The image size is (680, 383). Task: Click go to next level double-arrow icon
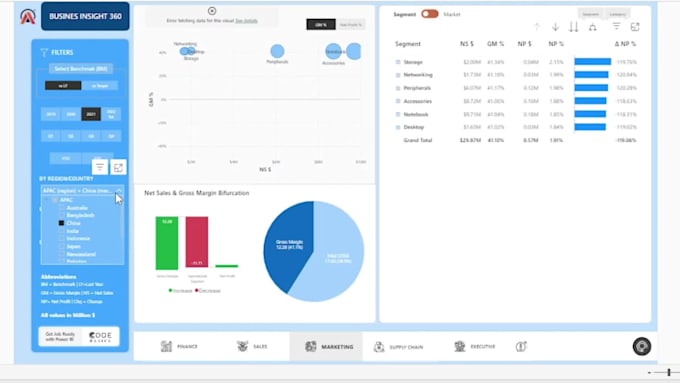(x=573, y=27)
